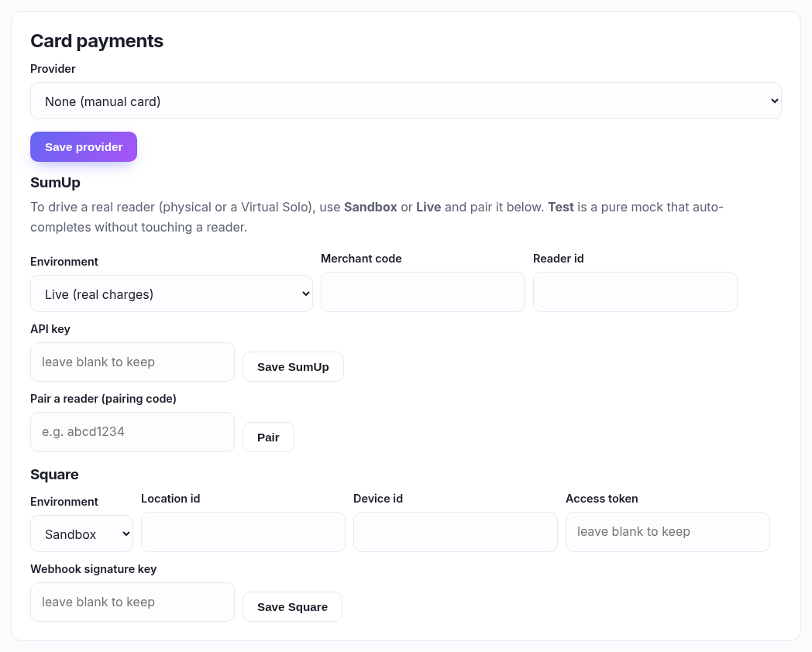Click the 'Pair a reader (pairing code)' label

(103, 399)
